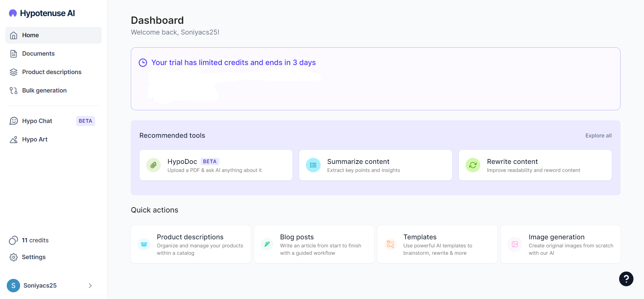Click the Soniyacs25 username in sidebar
644x299 pixels.
tap(40, 286)
